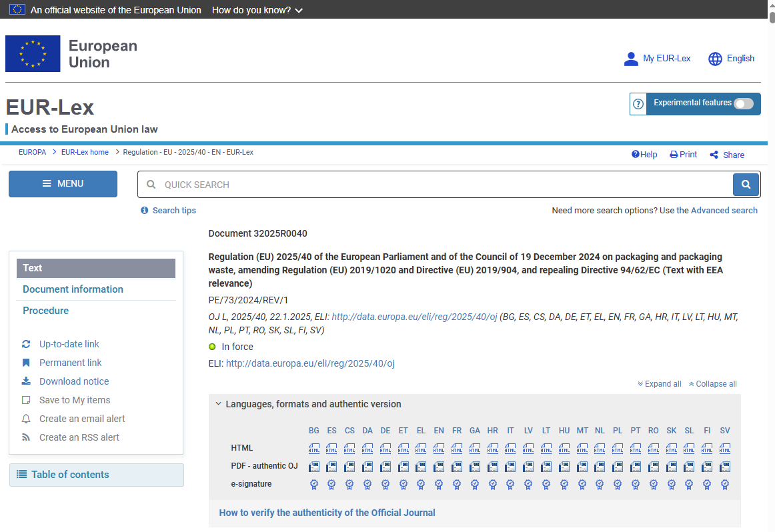Click the EUROPA breadcrumb link

click(32, 152)
